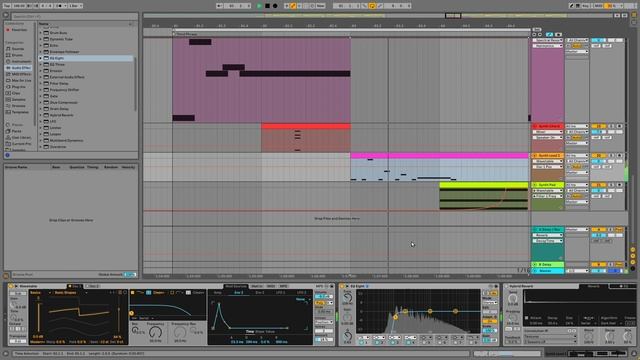640x360 pixels.
Task: Open top track's Spectral Reso device chooser
Action: [x=548, y=40]
